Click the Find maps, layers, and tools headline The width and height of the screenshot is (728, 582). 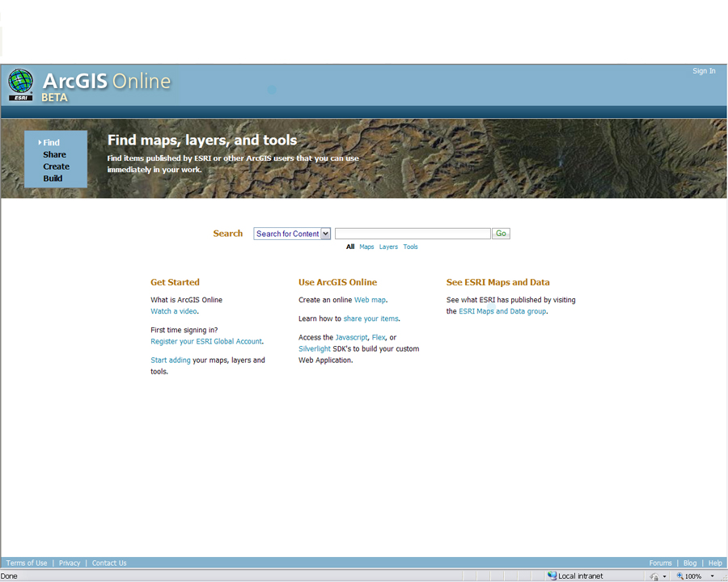[202, 140]
